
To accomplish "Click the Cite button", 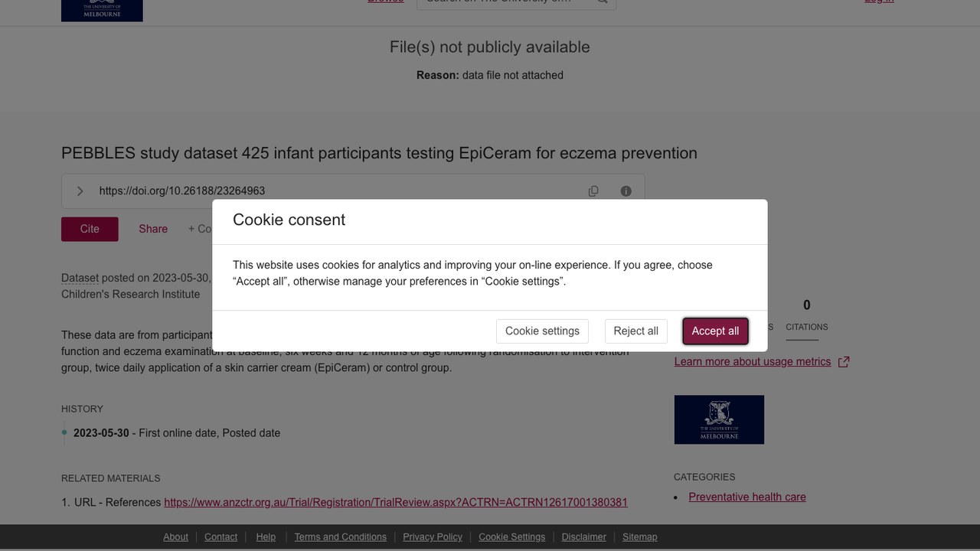I will tap(90, 229).
